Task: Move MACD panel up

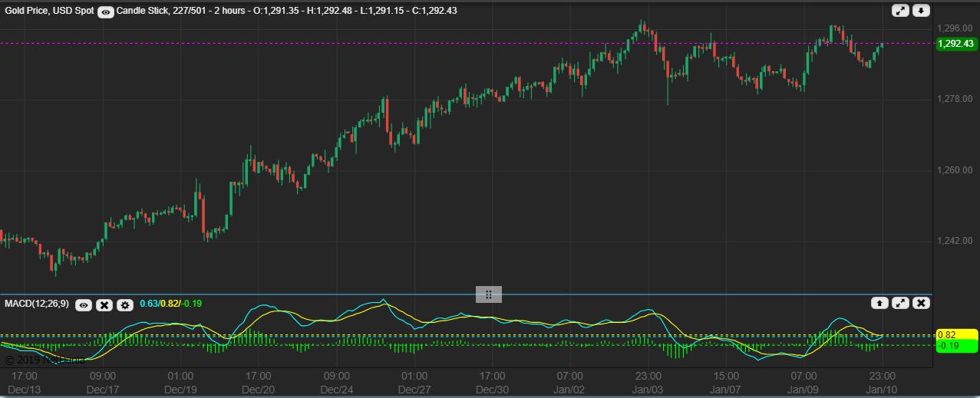Action: pyautogui.click(x=879, y=303)
